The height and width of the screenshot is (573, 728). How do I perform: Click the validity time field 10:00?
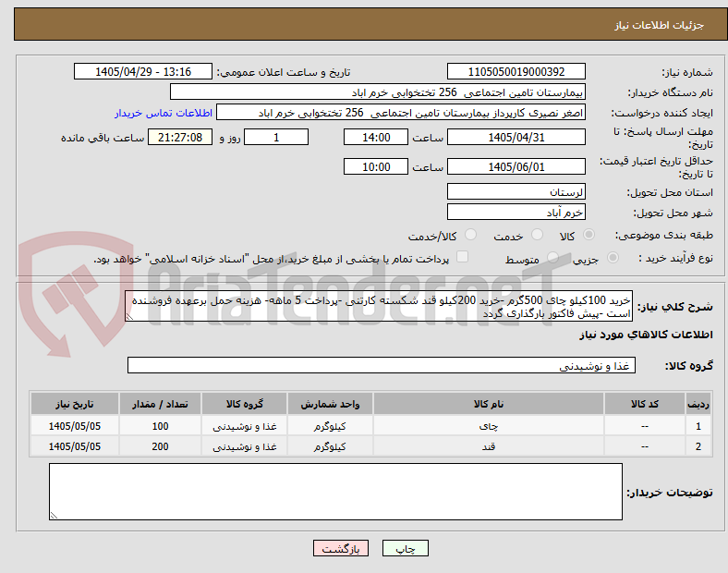(376, 166)
